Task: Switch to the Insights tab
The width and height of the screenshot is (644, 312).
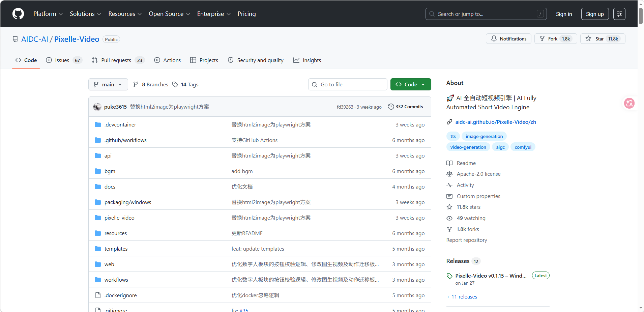Action: [307, 60]
